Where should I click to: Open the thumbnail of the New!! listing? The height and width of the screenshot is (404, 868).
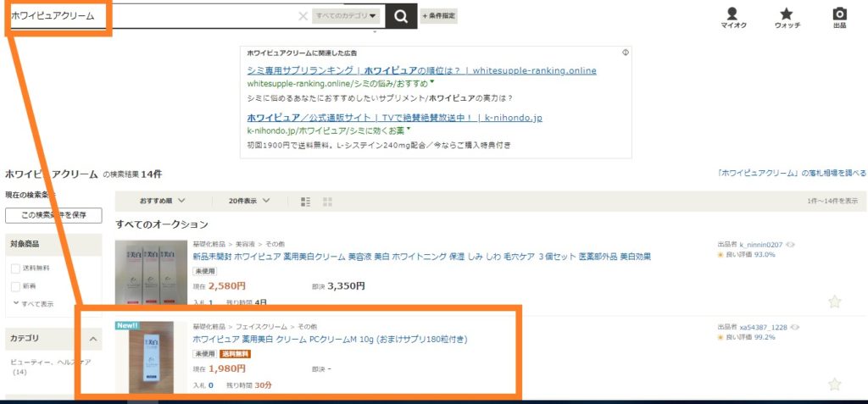(x=151, y=357)
